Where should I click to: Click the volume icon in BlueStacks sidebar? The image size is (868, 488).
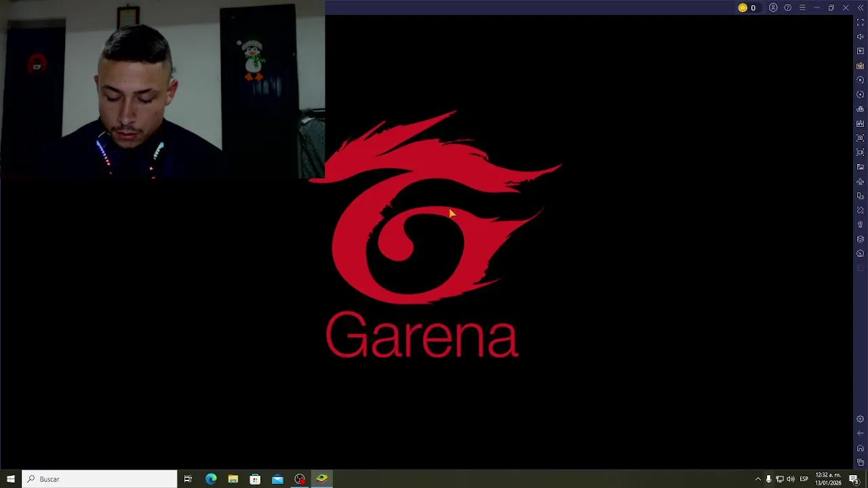coord(861,37)
